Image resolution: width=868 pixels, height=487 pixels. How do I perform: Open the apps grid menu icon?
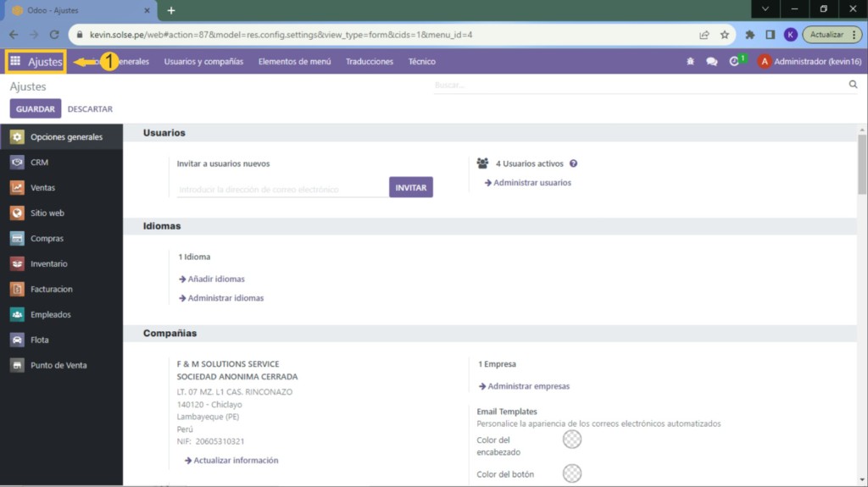tap(15, 62)
